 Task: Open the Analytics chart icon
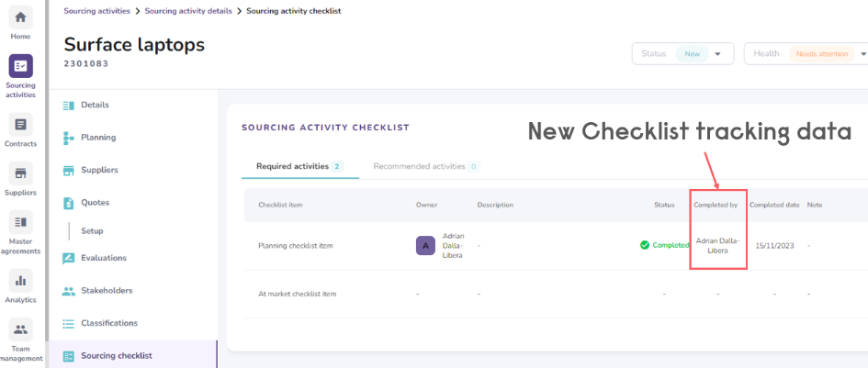tap(20, 279)
